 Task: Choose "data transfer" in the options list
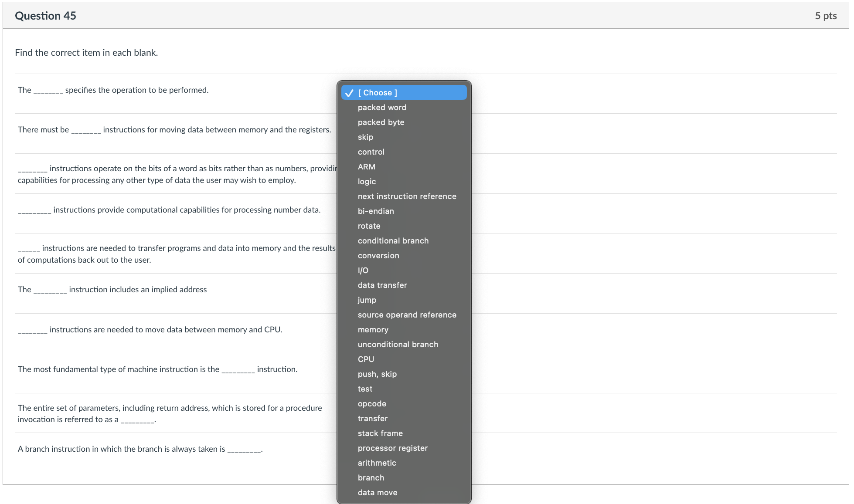[382, 285]
